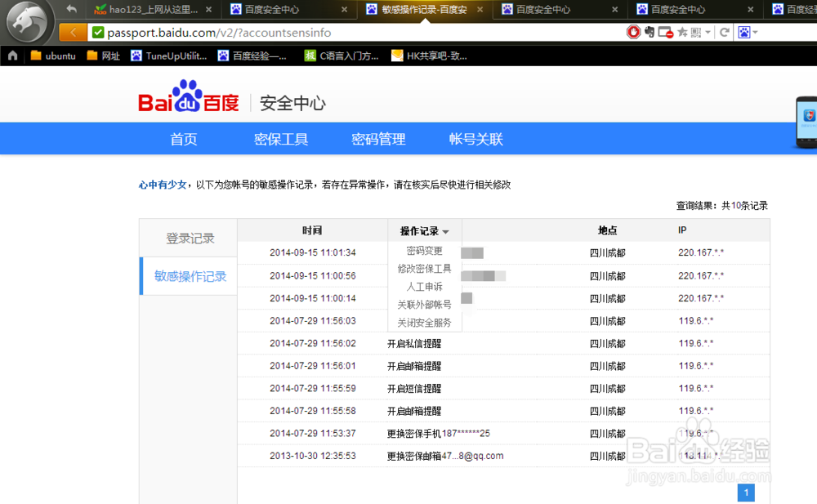Open the QR code icon in address bar
817x504 pixels.
coord(695,33)
